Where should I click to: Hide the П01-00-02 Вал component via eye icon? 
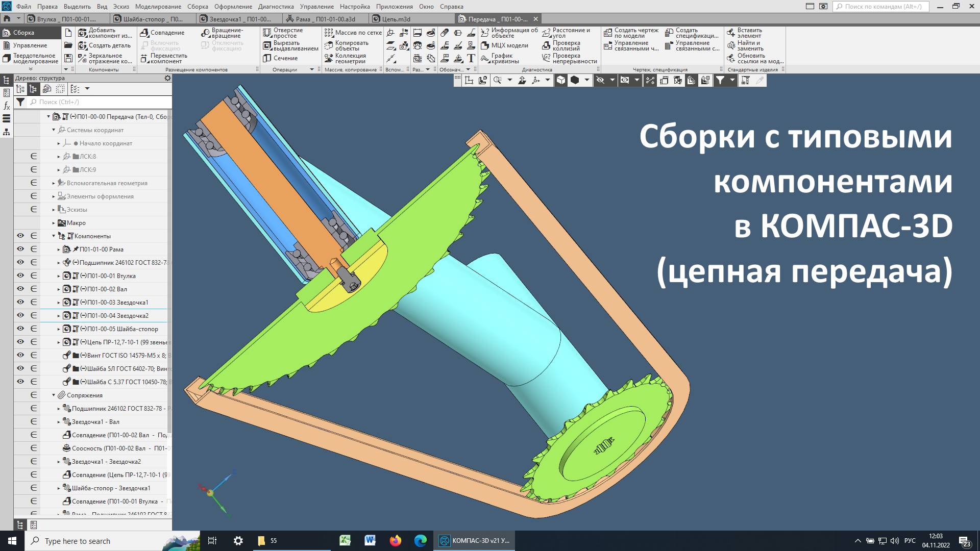tap(20, 289)
